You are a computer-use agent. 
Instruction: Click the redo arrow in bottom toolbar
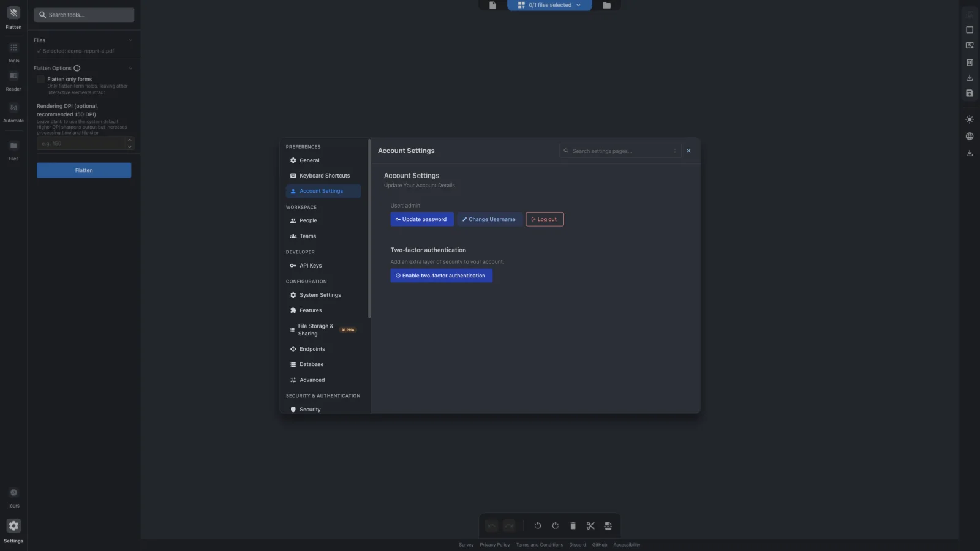pos(509,525)
